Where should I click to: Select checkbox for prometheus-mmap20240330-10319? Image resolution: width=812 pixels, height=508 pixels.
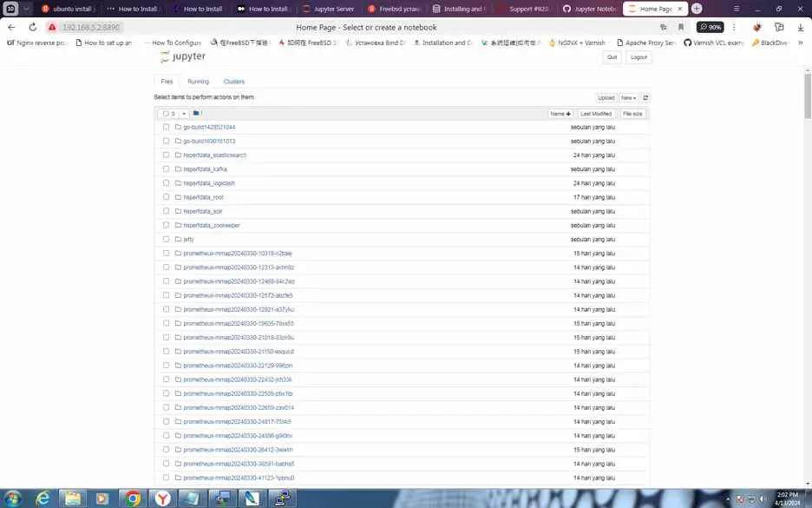tap(166, 253)
